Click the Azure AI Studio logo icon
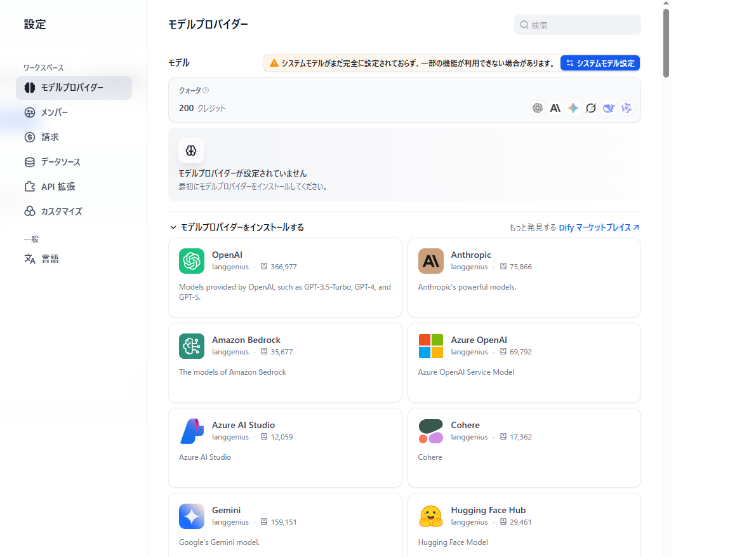The image size is (756, 557). [x=191, y=431]
